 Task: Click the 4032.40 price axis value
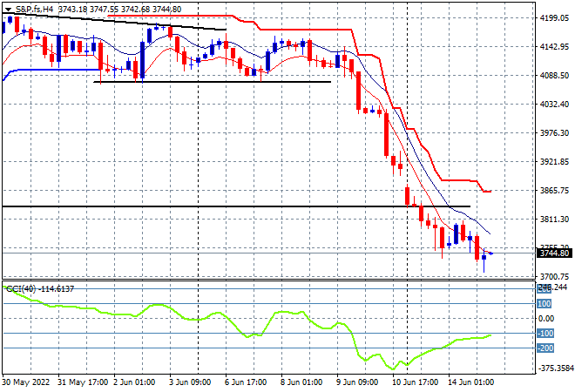coord(554,105)
